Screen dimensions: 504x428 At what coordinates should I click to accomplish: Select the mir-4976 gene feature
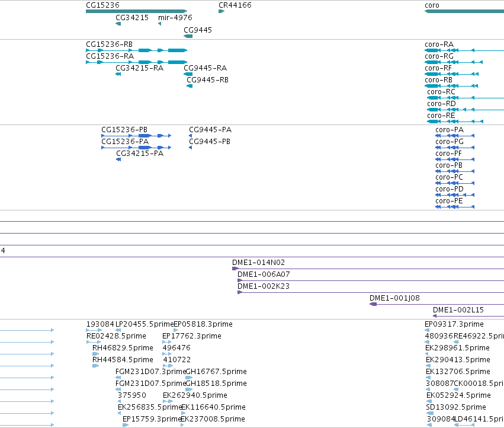click(x=159, y=24)
